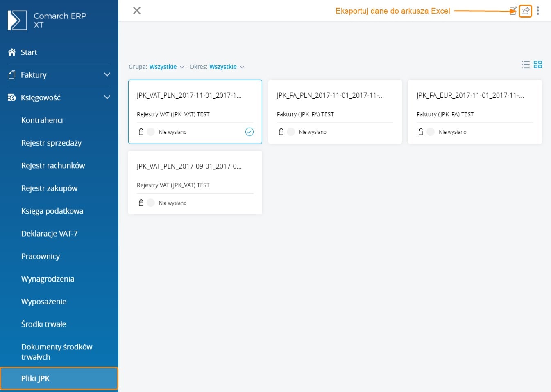The width and height of the screenshot is (551, 392).
Task: Click status circle on JPK_FA_EUR card
Action: point(431,132)
